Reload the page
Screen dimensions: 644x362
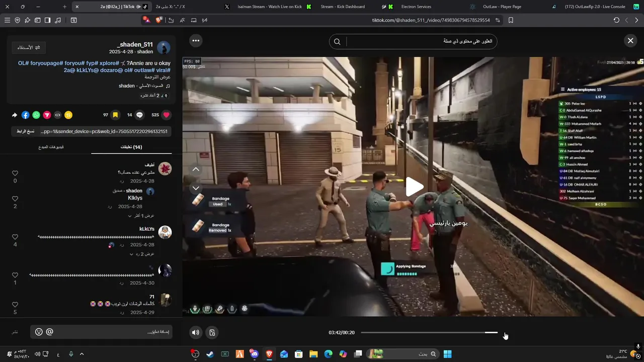[x=616, y=20]
